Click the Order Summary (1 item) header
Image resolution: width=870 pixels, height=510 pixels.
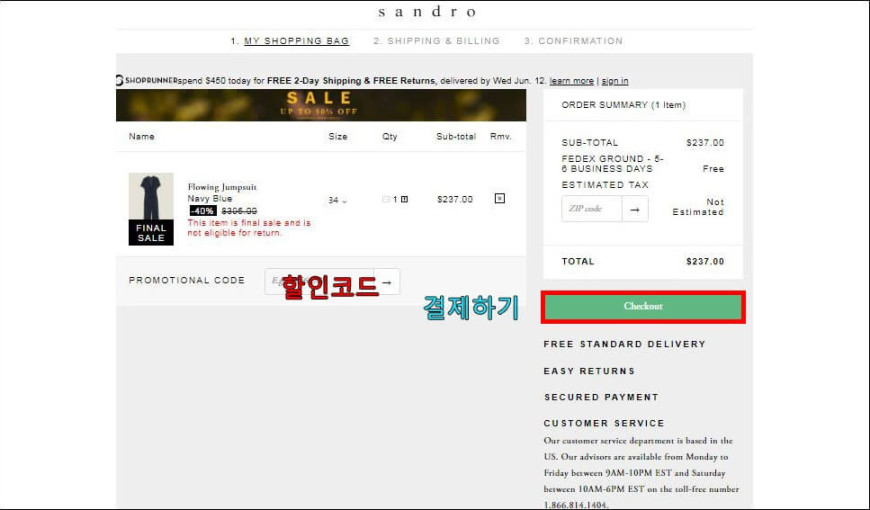click(x=624, y=105)
